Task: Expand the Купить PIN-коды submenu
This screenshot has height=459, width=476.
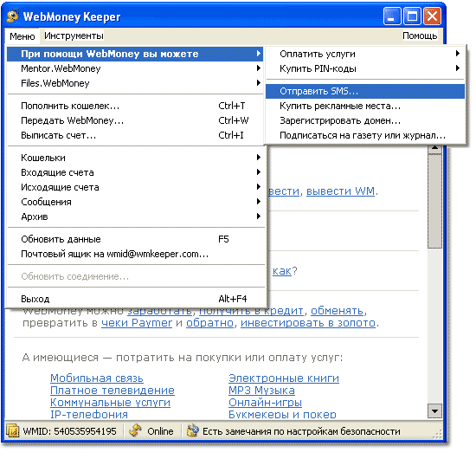Action: tap(365, 68)
